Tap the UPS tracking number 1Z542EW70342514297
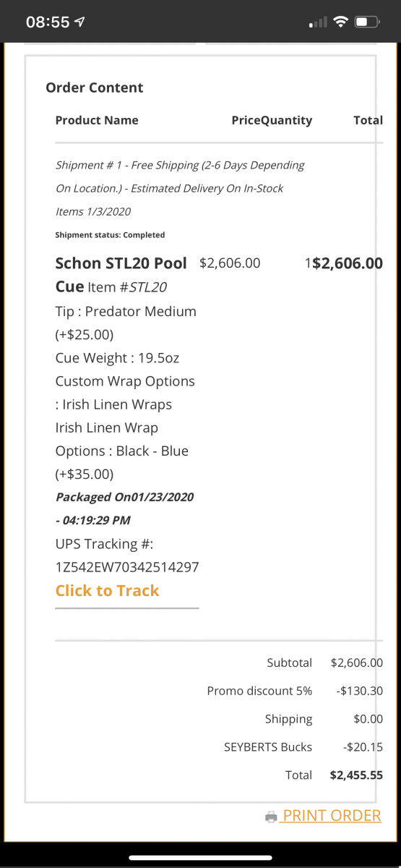 (127, 567)
